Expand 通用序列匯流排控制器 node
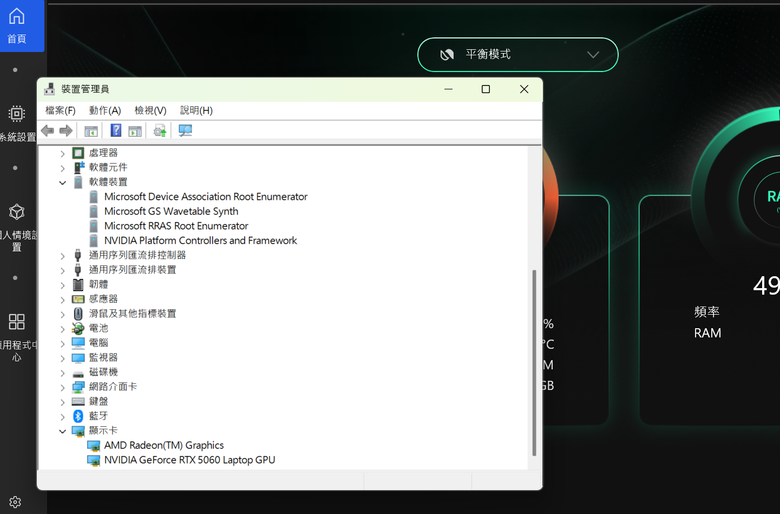 tap(63, 256)
